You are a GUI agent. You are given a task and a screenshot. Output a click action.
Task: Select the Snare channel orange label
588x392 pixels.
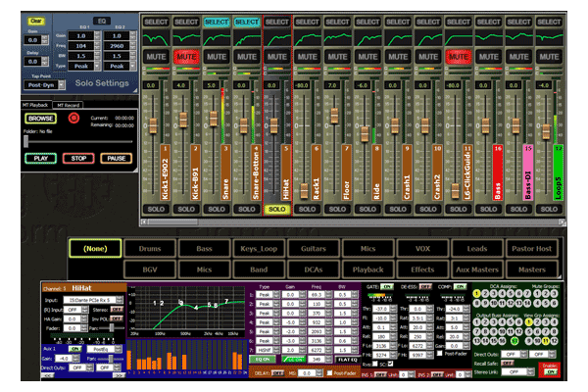(225, 172)
